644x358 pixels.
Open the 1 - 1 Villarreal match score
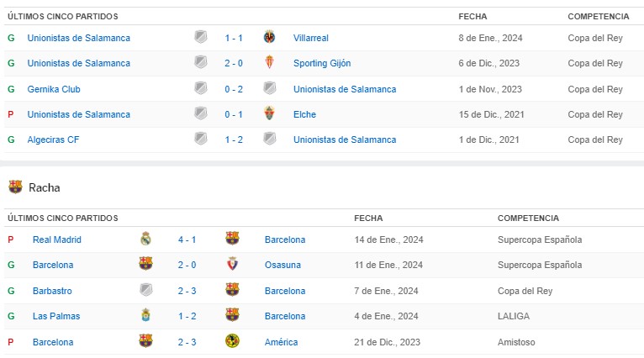234,38
